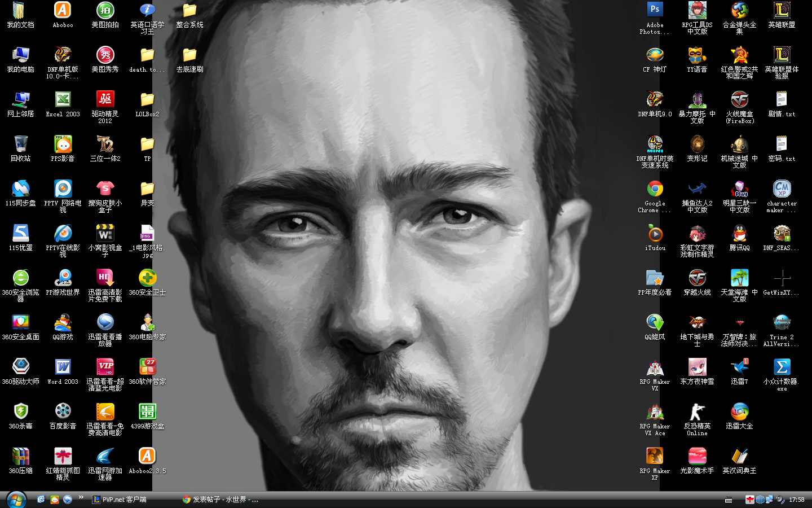This screenshot has width=812, height=508.
Task: Open the LOLBox2 folder
Action: pyautogui.click(x=147, y=104)
